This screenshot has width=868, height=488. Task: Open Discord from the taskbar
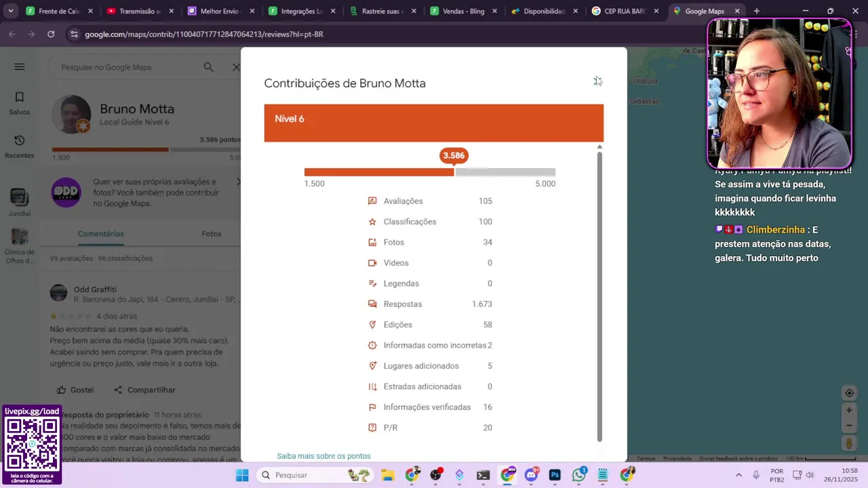(x=532, y=475)
